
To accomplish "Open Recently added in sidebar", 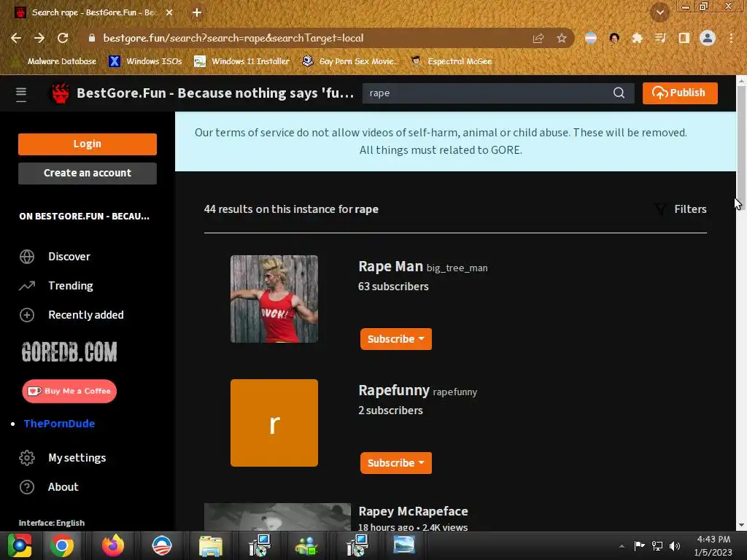I will (86, 315).
